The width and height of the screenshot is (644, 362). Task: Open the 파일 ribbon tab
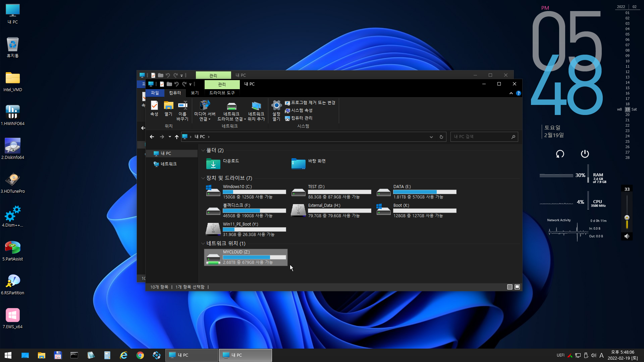(155, 93)
